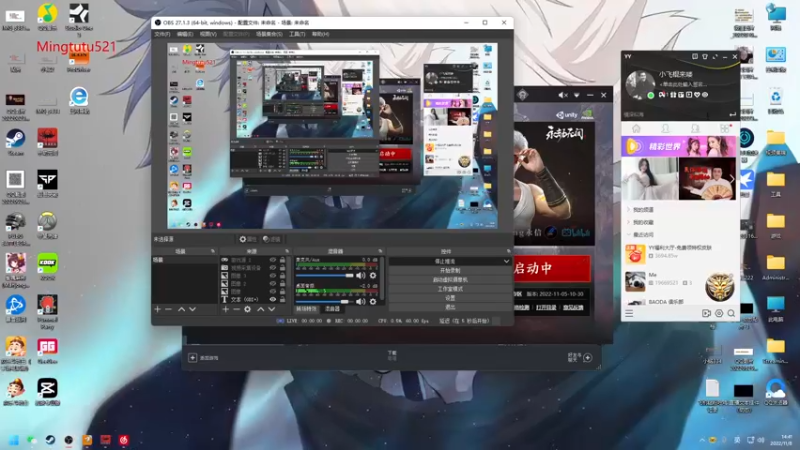Remove selected source with minus icon
The width and height of the screenshot is (800, 450).
236,309
